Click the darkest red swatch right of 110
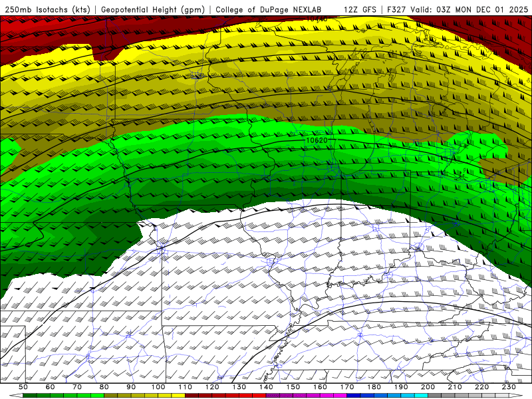 coord(192,396)
